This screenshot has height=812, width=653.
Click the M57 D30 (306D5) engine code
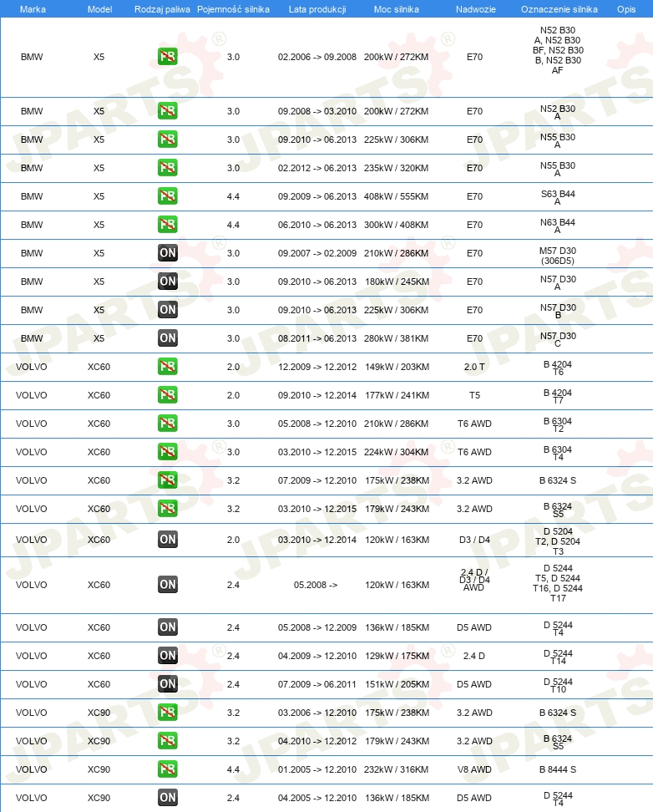coord(558,256)
